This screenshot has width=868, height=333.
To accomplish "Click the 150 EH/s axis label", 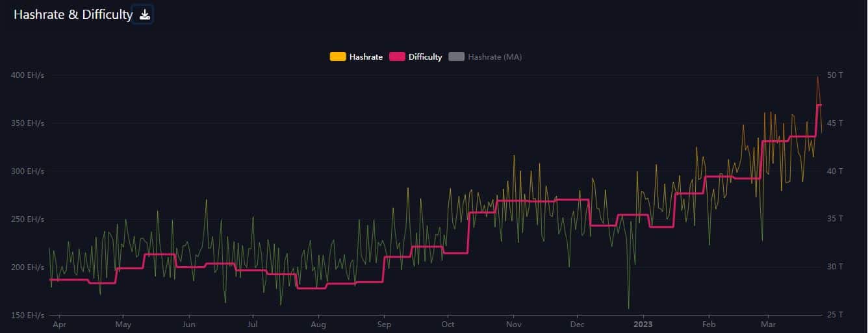I will pyautogui.click(x=27, y=315).
